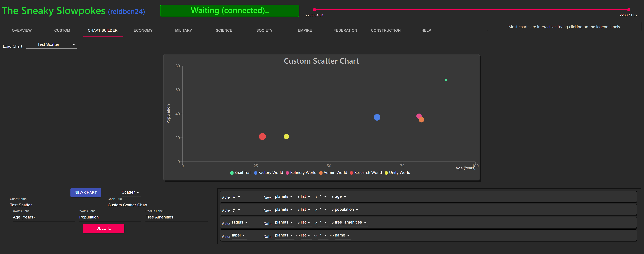Click the yellow Unity World data point
Viewport: 644px width, 254px height.
[286, 137]
